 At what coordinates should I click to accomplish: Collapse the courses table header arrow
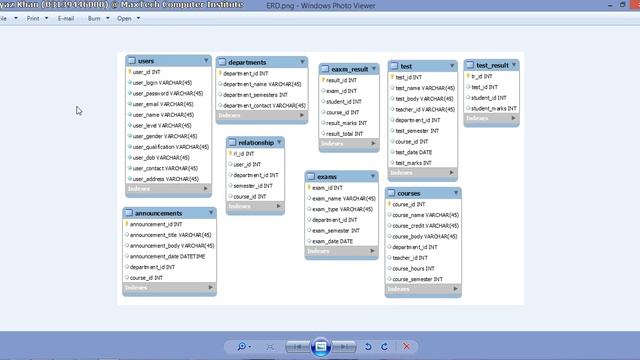(456, 193)
